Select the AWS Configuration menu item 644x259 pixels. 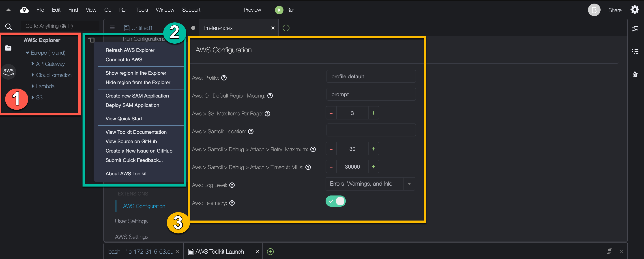pos(144,206)
